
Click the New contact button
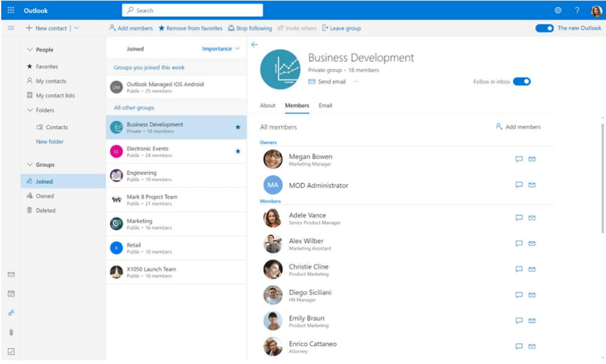(x=46, y=28)
